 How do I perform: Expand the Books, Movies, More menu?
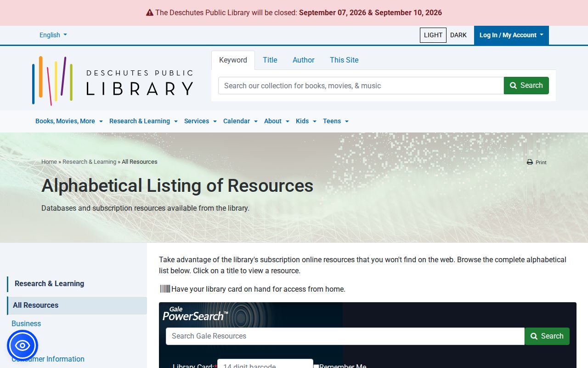[69, 121]
